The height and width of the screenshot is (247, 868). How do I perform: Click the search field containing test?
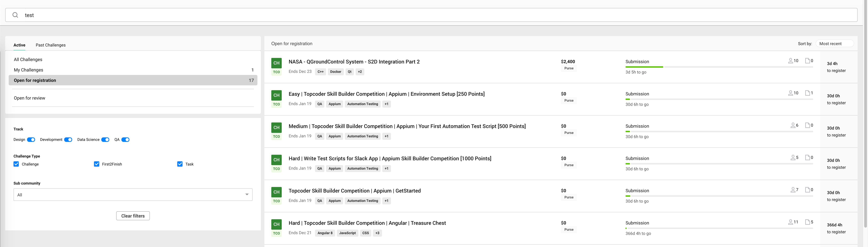pyautogui.click(x=431, y=15)
